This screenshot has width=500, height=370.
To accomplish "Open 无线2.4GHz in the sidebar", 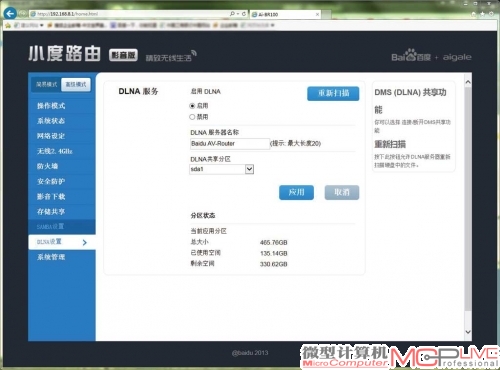I will point(62,151).
